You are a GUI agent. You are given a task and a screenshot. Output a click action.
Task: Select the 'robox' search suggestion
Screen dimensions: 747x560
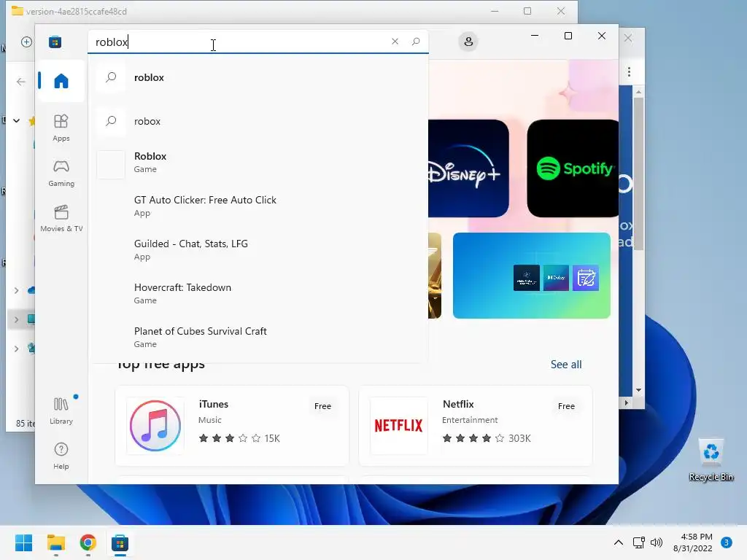(x=258, y=121)
